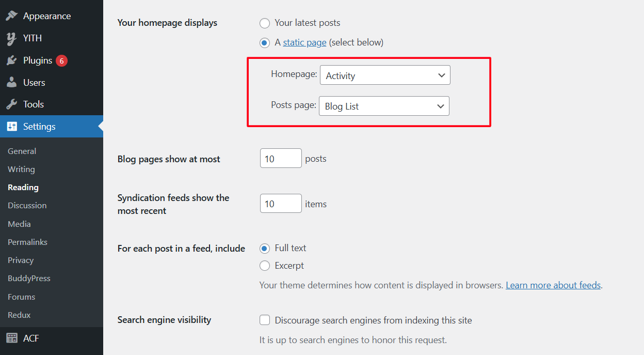The image size is (644, 355).
Task: Open 'Learn more about feeds' link
Action: [x=553, y=285]
